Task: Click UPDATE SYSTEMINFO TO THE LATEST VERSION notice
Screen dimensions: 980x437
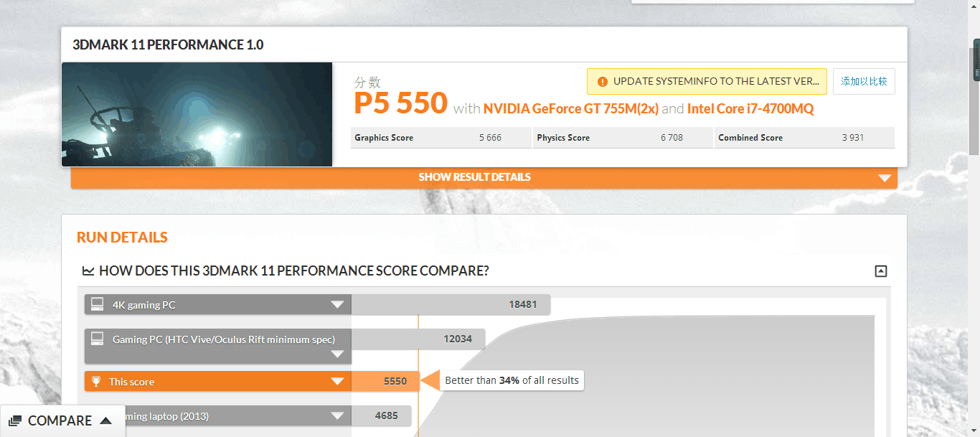Action: [x=707, y=81]
